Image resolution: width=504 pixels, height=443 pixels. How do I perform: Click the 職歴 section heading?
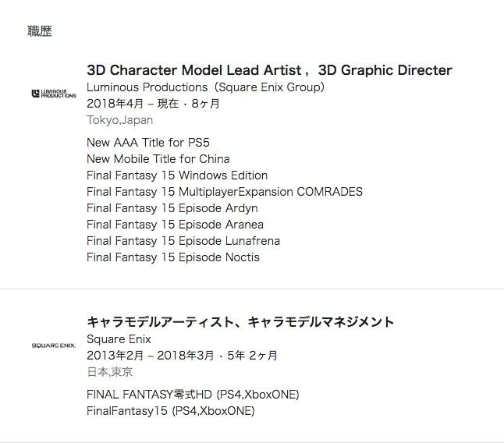click(40, 31)
